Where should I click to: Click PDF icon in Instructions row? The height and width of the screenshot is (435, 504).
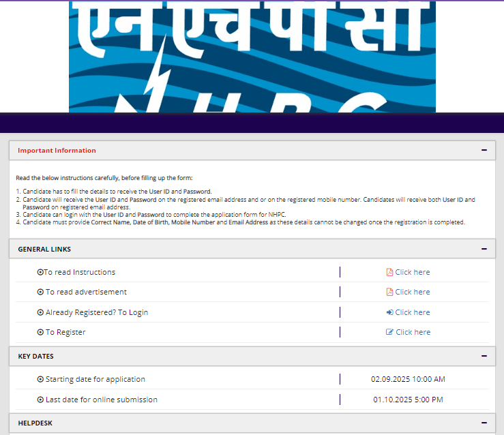389,272
